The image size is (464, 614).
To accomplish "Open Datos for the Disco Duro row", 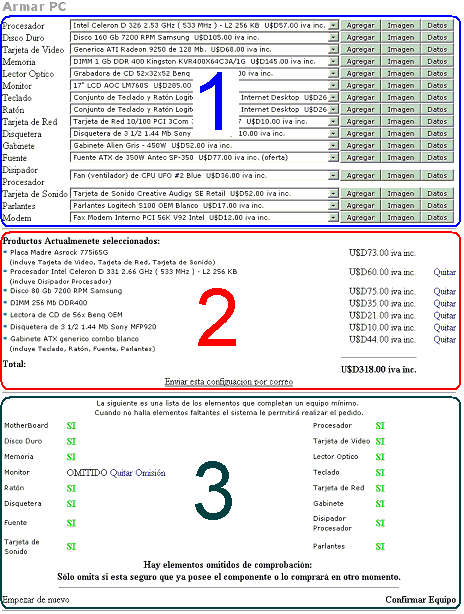I will click(437, 38).
